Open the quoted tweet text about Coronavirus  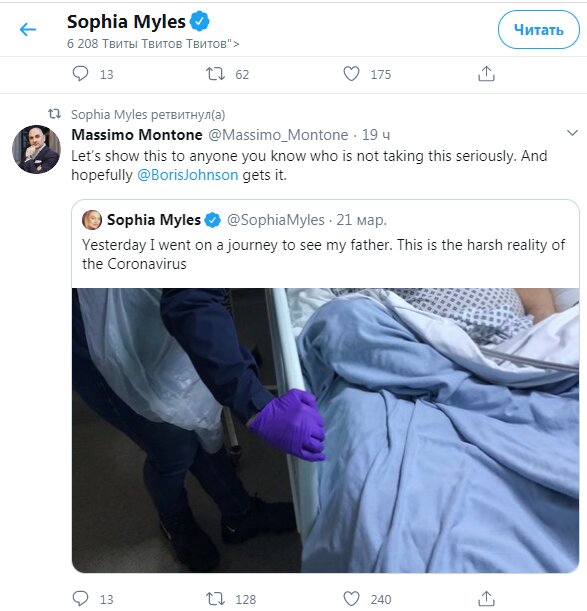click(324, 254)
